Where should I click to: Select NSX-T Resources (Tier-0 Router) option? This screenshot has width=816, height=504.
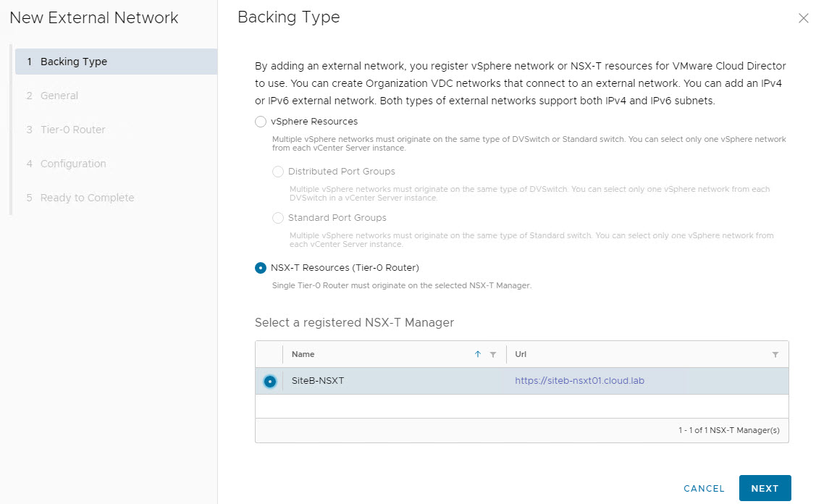click(261, 268)
